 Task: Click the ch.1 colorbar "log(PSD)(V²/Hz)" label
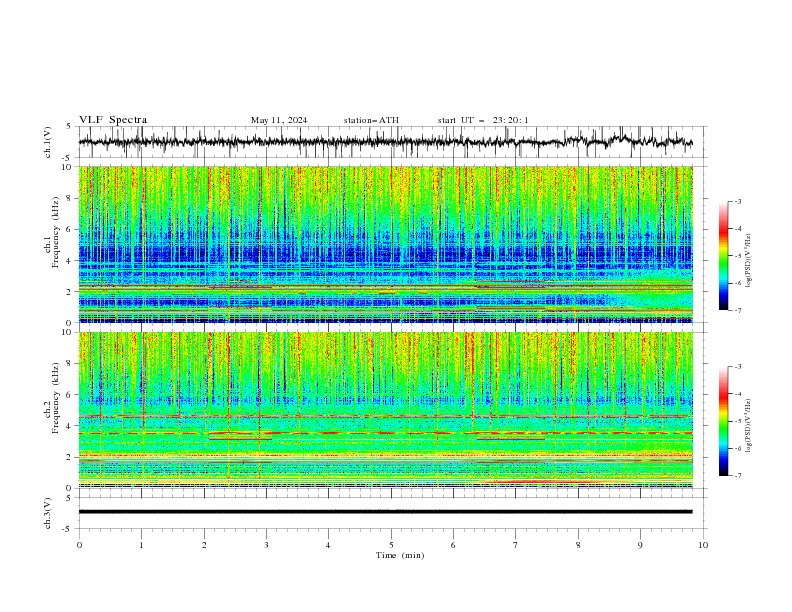tap(749, 261)
